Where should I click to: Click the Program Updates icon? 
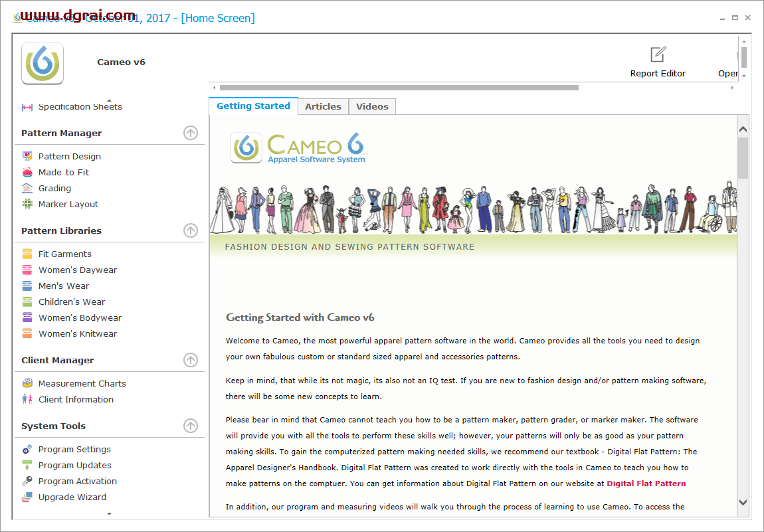[x=27, y=466]
